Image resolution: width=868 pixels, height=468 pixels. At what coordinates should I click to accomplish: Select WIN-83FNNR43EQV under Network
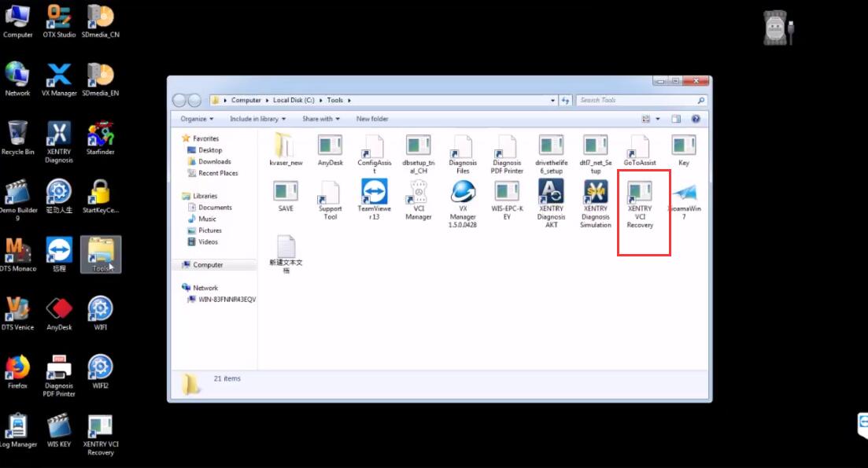221,299
